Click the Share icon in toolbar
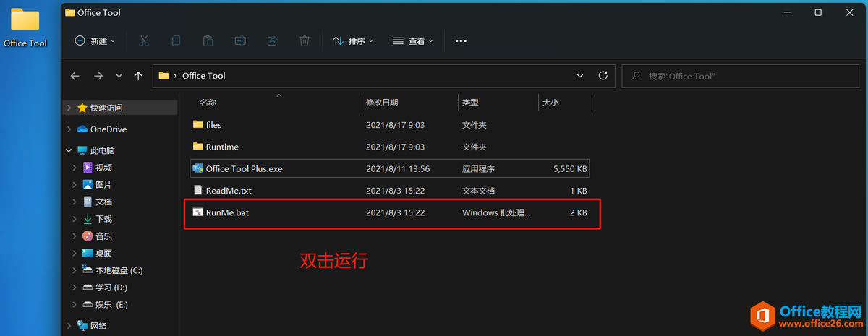 coord(273,41)
